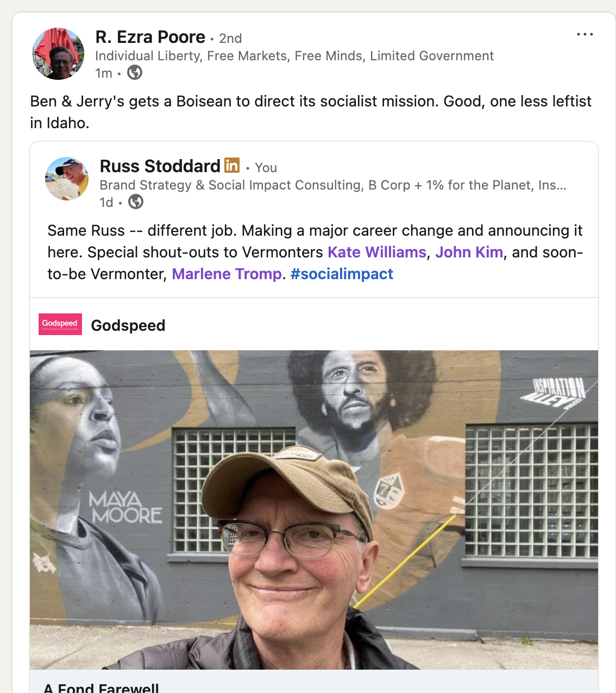Click the globe visibility icon beside 1m
Image resolution: width=616 pixels, height=693 pixels.
135,72
